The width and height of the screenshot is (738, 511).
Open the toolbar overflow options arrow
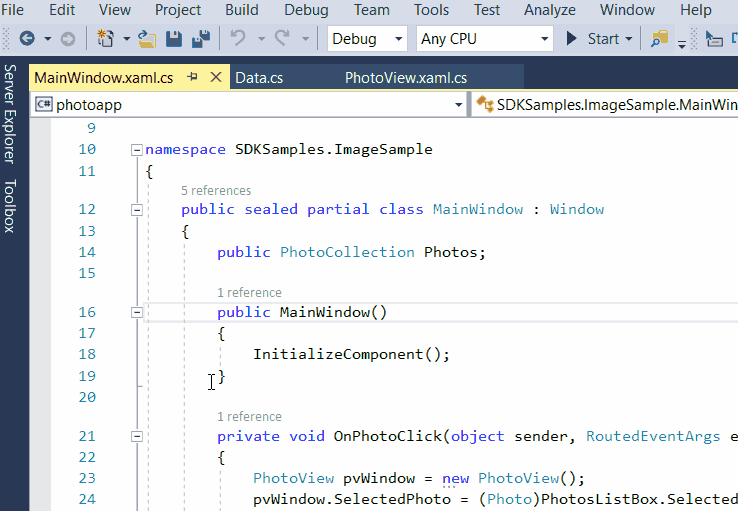[x=682, y=44]
